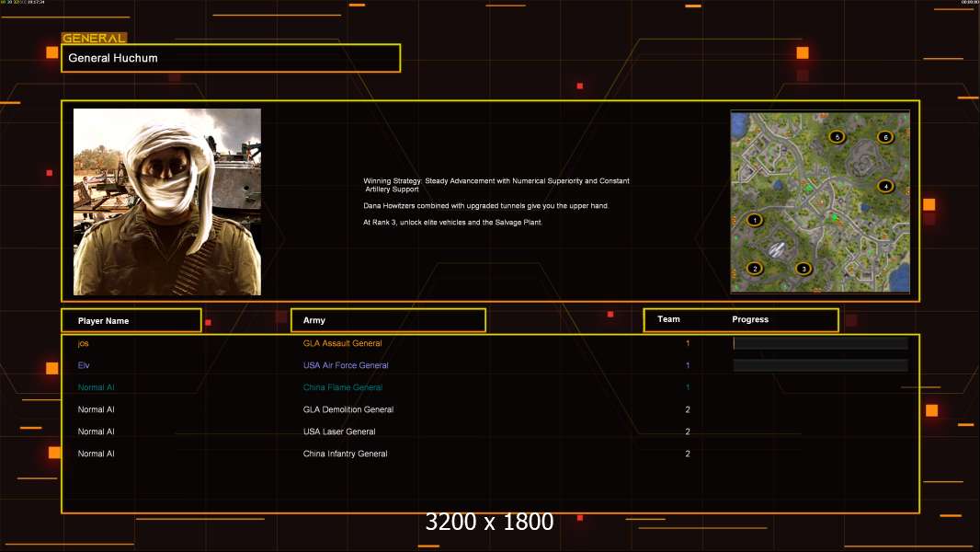The width and height of the screenshot is (980, 552).
Task: Click the Winning Strategy description line
Action: pos(496,185)
